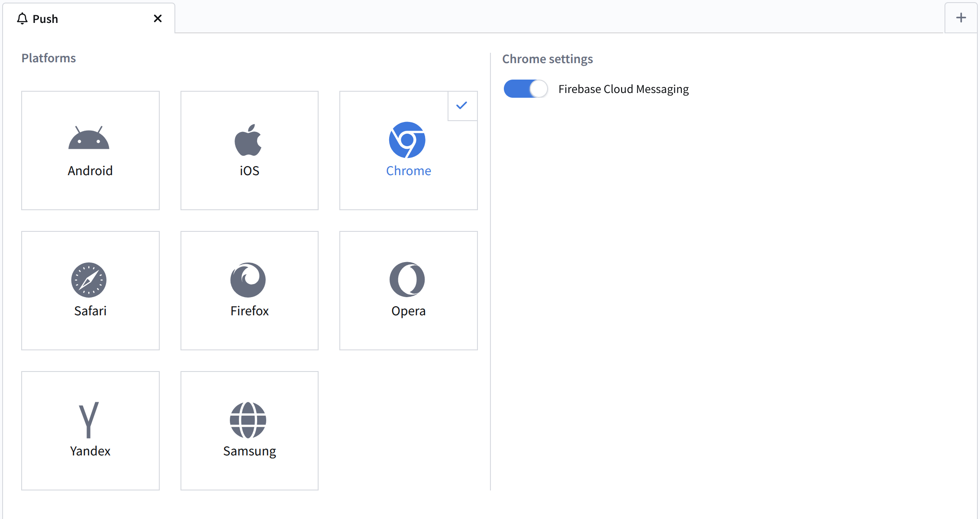
Task: Select the Firefox logo
Action: click(248, 280)
